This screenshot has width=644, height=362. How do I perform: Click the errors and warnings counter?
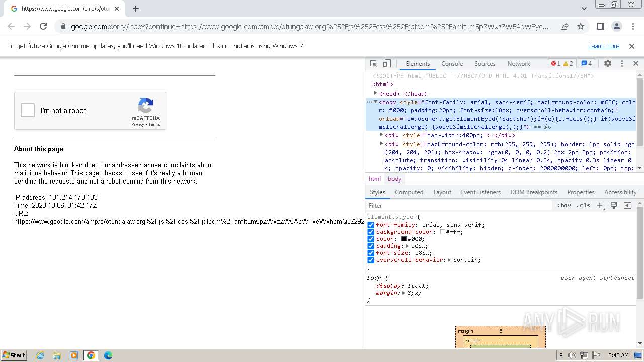pyautogui.click(x=561, y=64)
